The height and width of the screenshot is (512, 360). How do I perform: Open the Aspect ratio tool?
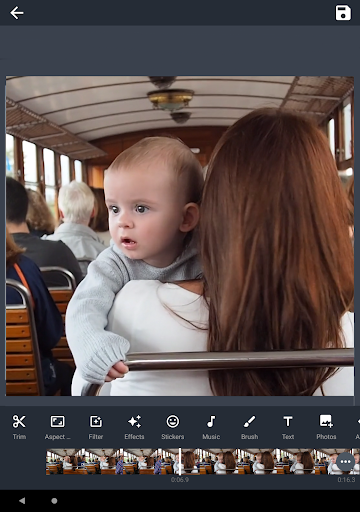pyautogui.click(x=57, y=427)
